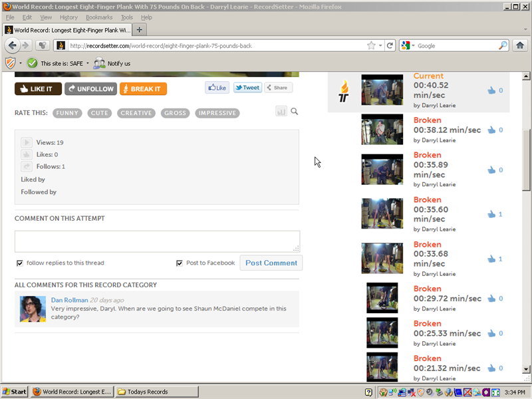The image size is (532, 399).
Task: Click thumbs-up icon for 00:25.33 record
Action: [491, 334]
